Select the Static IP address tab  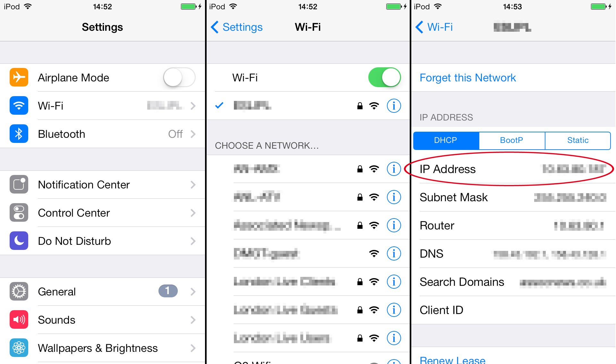578,140
